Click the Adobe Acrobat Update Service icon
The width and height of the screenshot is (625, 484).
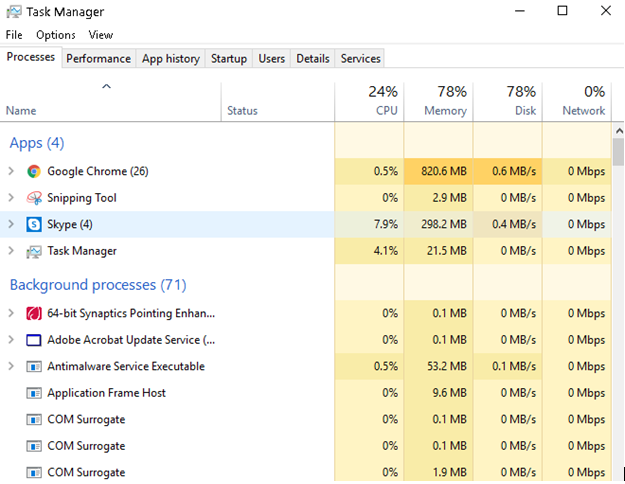[34, 340]
